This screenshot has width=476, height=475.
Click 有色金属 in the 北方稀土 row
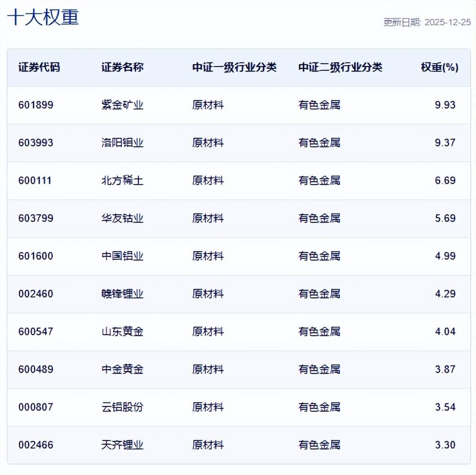[319, 180]
